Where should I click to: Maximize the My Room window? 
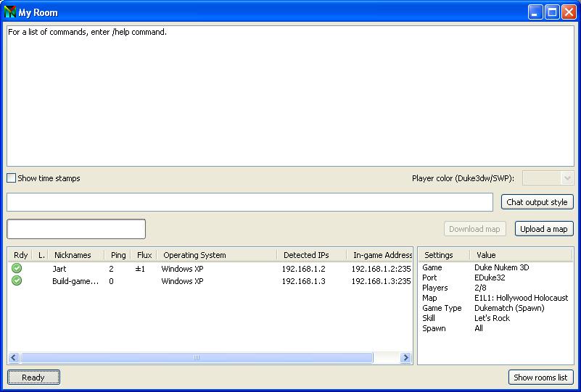pyautogui.click(x=552, y=12)
